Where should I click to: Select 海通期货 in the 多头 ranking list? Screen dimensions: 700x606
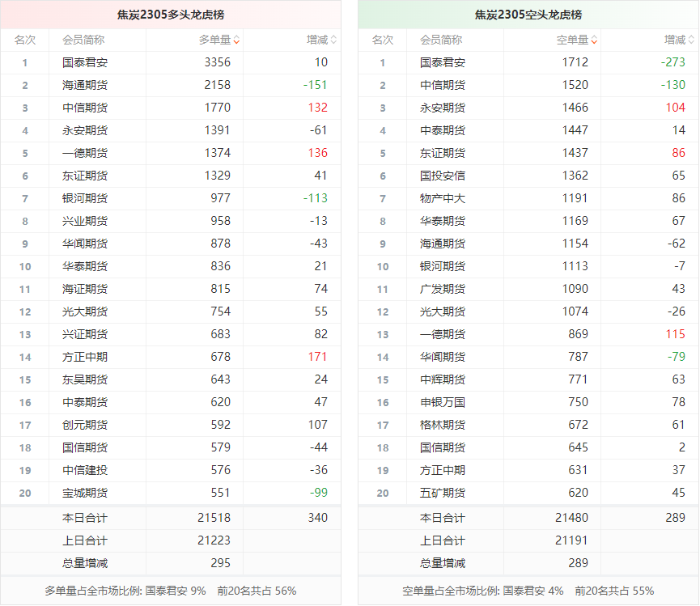(84, 85)
